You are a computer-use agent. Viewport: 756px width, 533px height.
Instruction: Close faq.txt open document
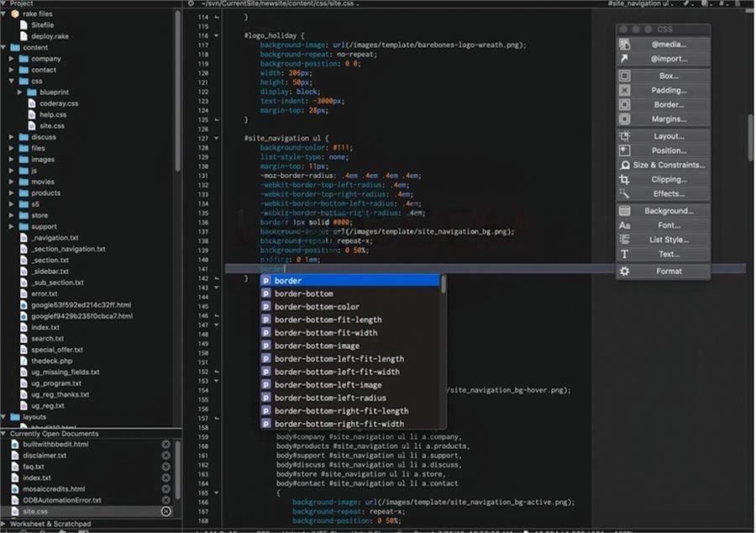pos(165,467)
